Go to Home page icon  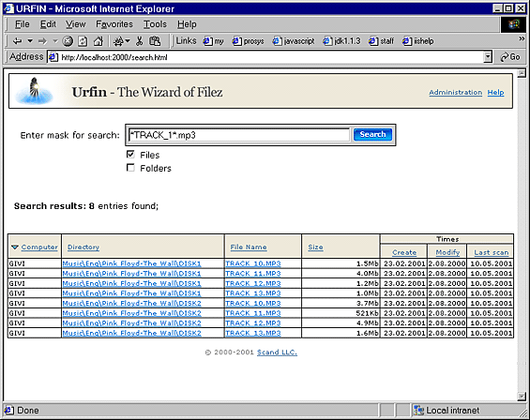98,41
